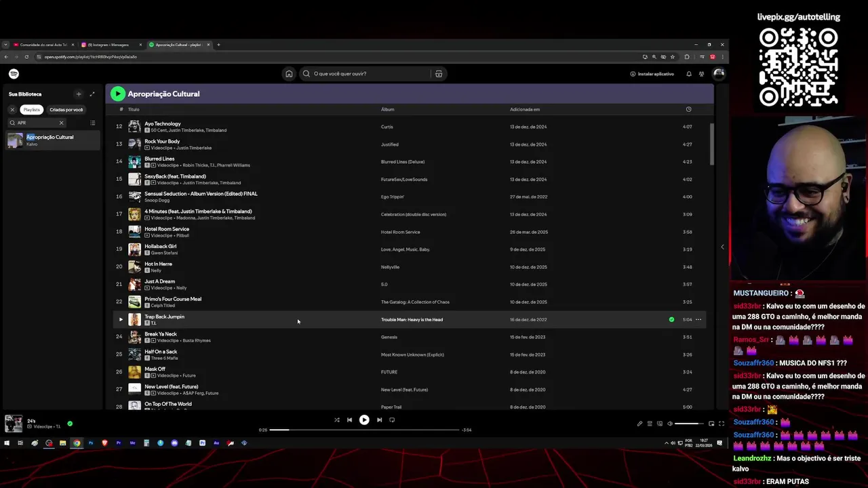The width and height of the screenshot is (868, 488).
Task: Toggle the saved checkmark on Trap Back Jumpin row
Action: [x=671, y=319]
